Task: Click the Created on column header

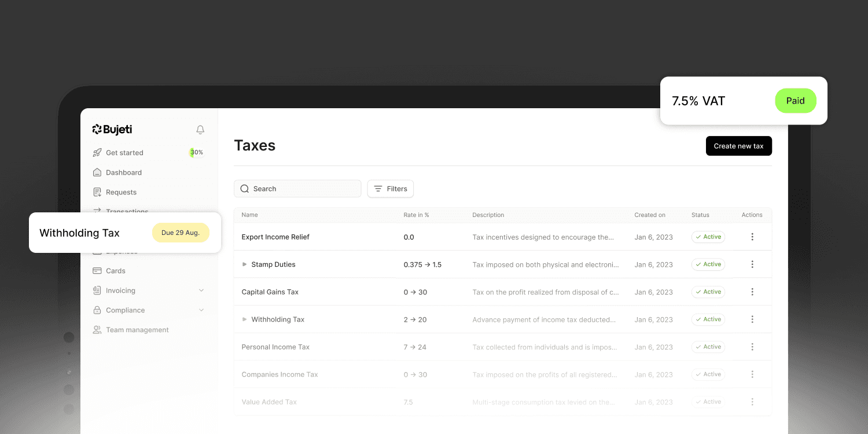Action: (650, 215)
